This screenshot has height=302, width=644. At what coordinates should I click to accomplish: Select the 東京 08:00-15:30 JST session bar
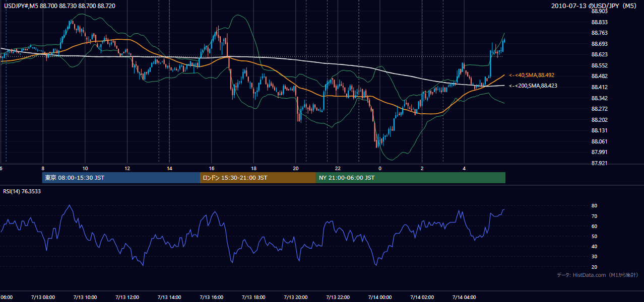pyautogui.click(x=121, y=178)
